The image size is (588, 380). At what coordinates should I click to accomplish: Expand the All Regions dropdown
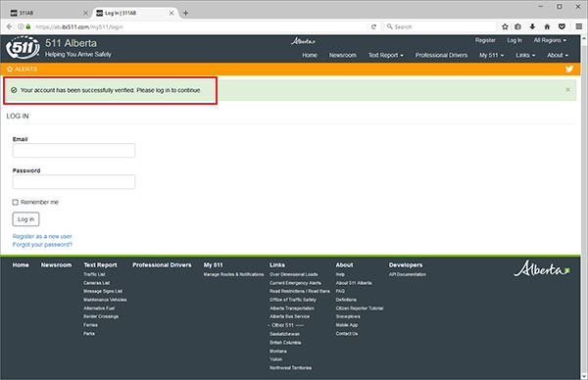click(x=550, y=40)
